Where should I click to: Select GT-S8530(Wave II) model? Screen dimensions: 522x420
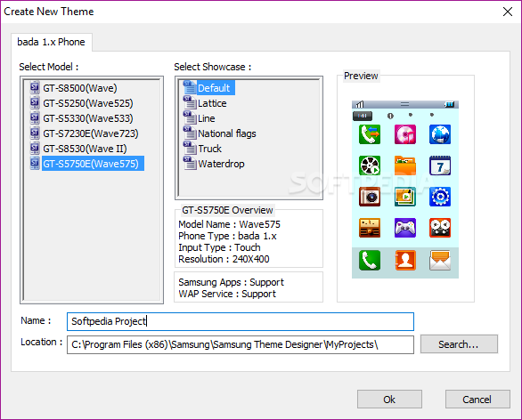pyautogui.click(x=85, y=149)
